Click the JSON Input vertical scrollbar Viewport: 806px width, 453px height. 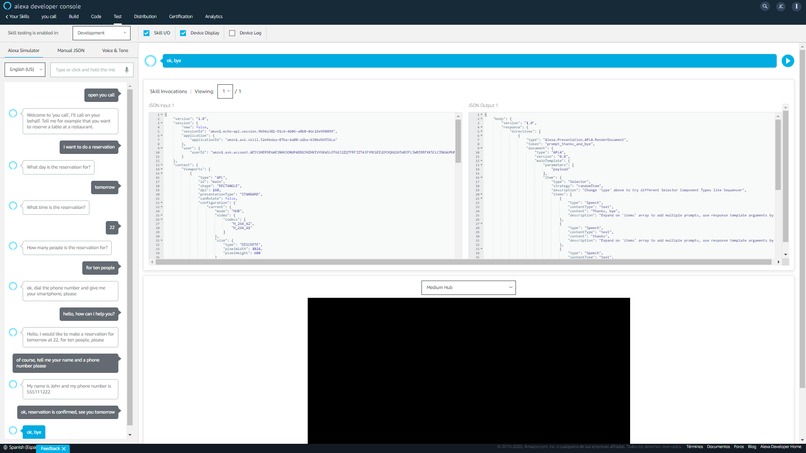457,140
